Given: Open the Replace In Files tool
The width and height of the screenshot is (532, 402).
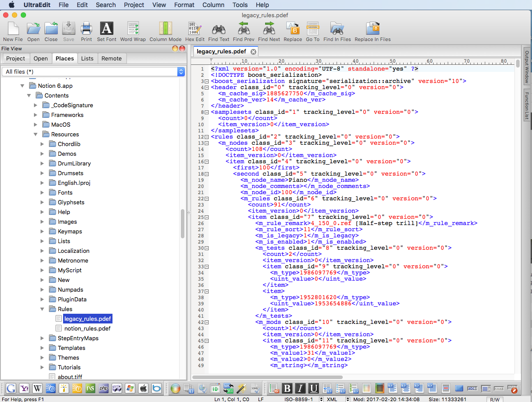Looking at the screenshot, I should tap(373, 31).
